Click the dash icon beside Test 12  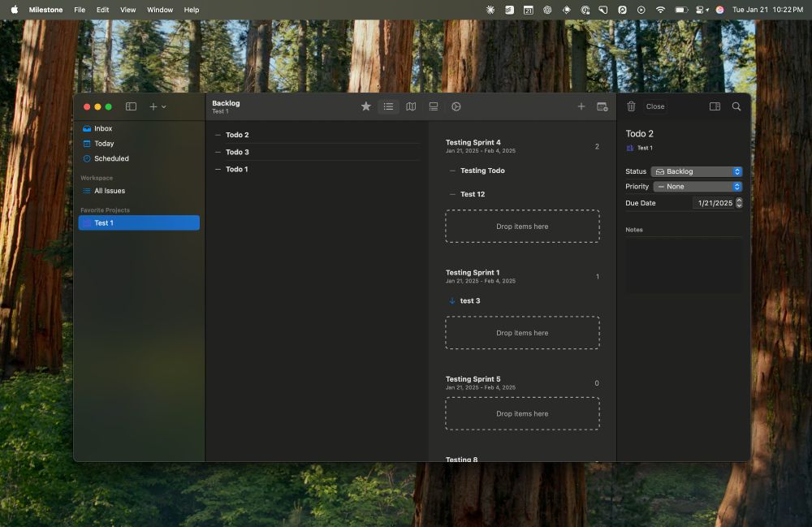click(x=452, y=194)
